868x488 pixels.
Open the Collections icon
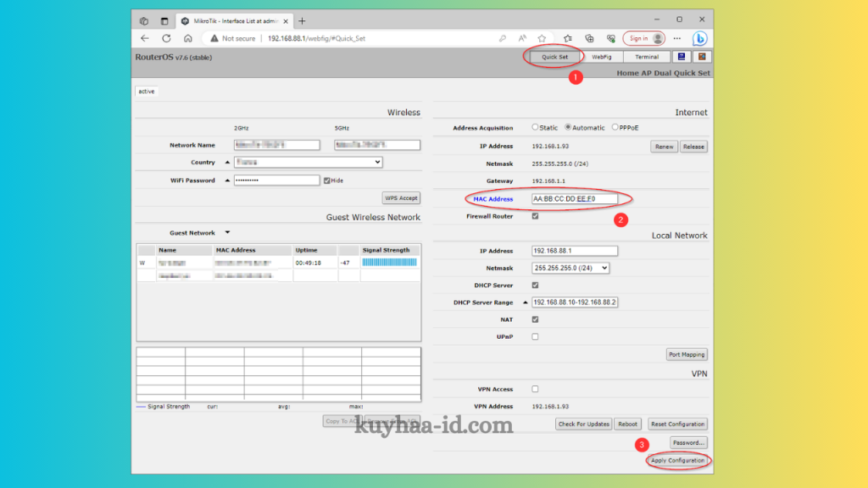coord(590,39)
